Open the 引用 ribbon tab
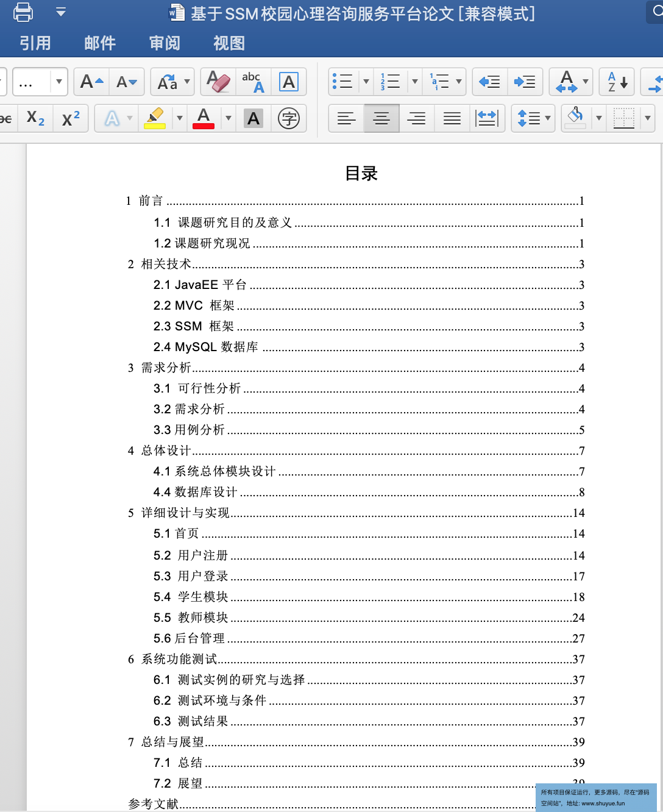The width and height of the screenshot is (663, 812). (x=35, y=43)
